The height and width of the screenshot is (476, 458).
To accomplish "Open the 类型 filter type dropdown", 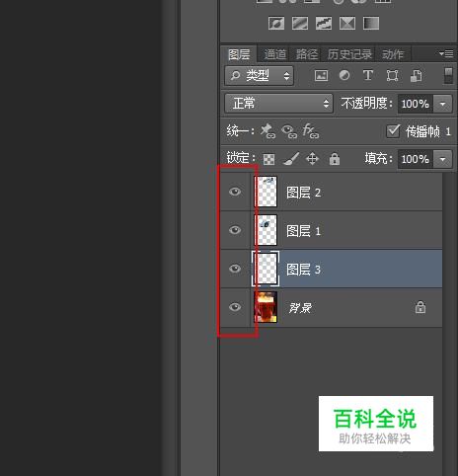I will coord(260,76).
